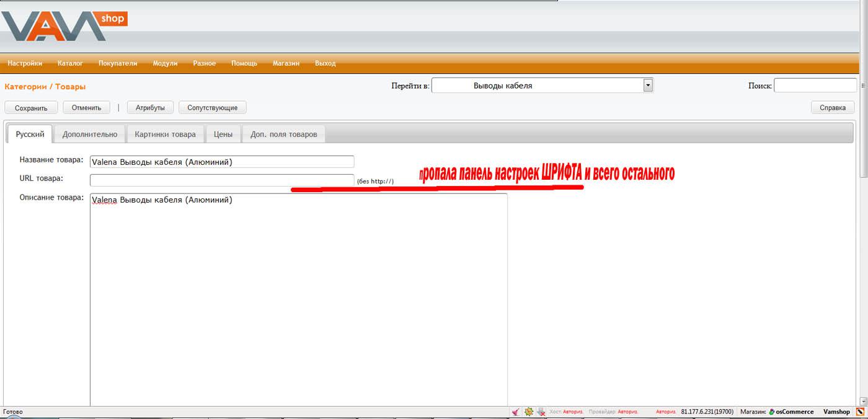Click the URL товара input field
Screen dimensions: 868x419
tap(222, 180)
